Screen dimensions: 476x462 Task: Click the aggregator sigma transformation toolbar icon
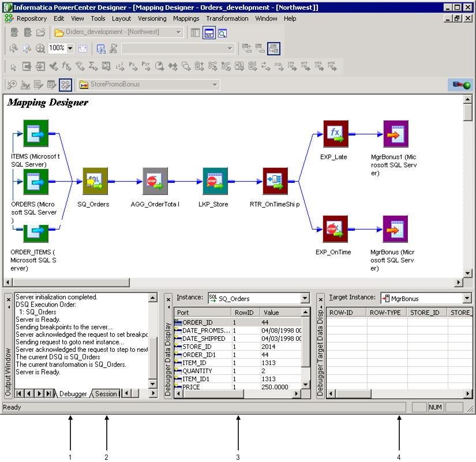pos(92,66)
